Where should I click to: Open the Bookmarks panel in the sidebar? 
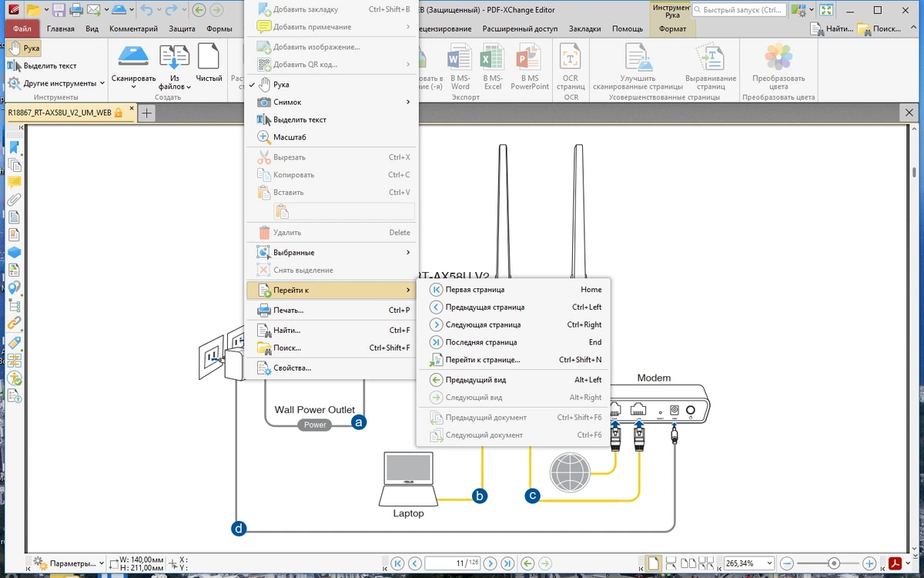(14, 149)
